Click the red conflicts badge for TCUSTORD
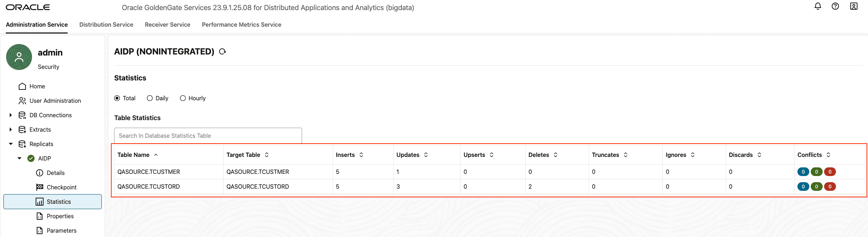This screenshot has width=868, height=237. pyautogui.click(x=830, y=186)
